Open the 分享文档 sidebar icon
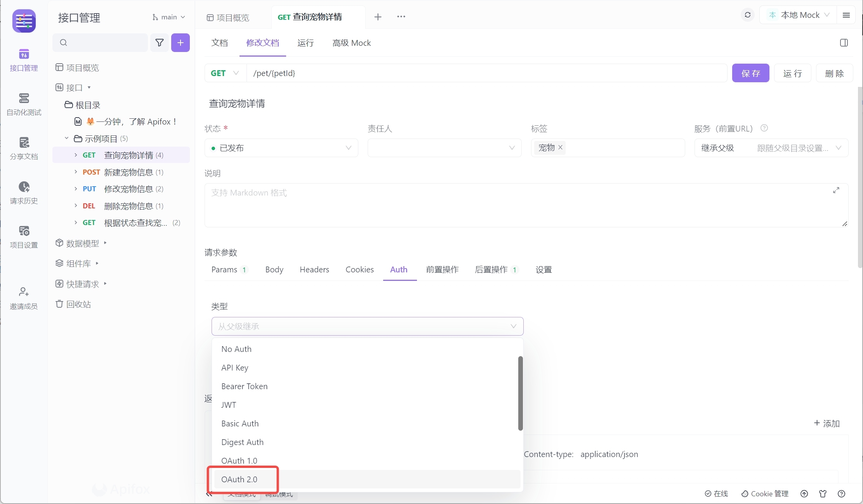This screenshot has height=504, width=863. (x=24, y=148)
